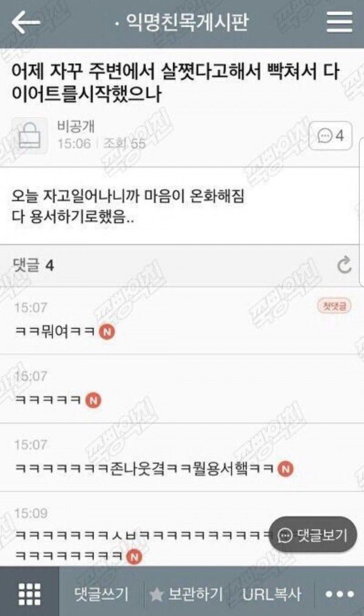The width and height of the screenshot is (364, 616).
Task: Tap the 댓글보기 floating button
Action: (x=312, y=535)
